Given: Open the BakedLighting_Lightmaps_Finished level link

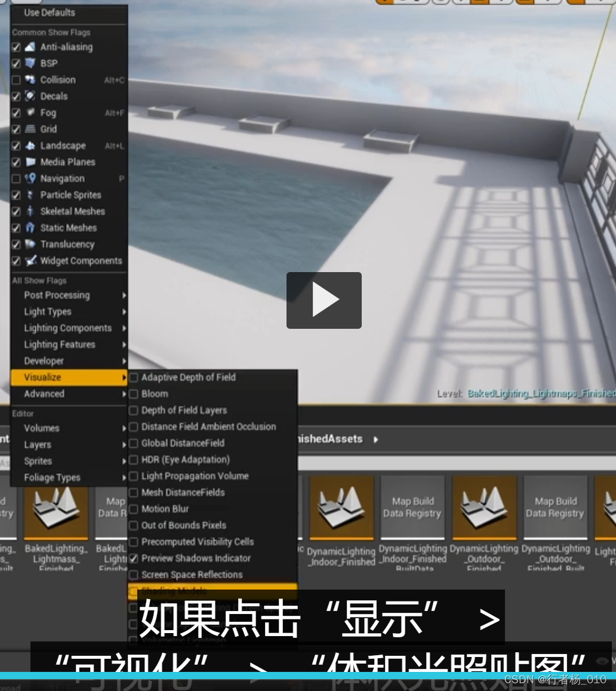Looking at the screenshot, I should (541, 393).
